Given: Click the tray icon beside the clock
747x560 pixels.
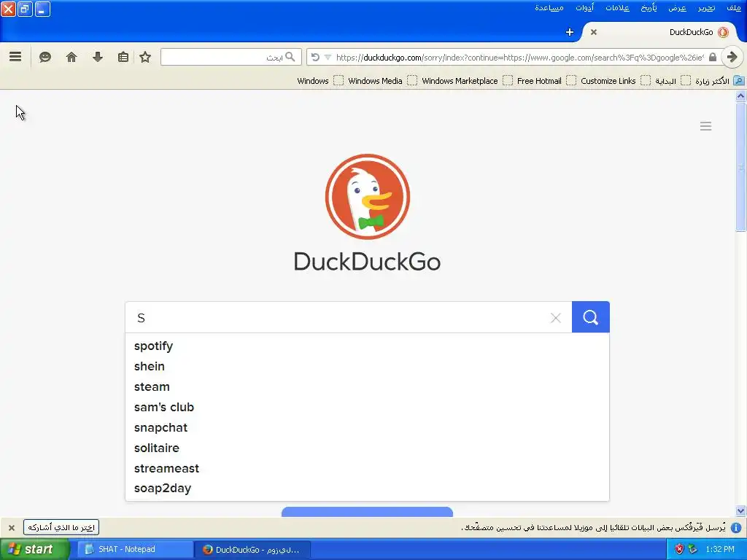Looking at the screenshot, I should click(x=693, y=550).
